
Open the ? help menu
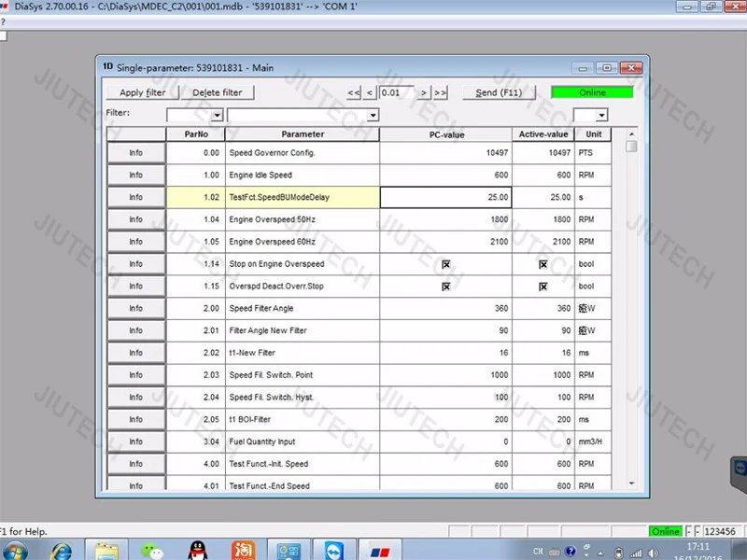pyautogui.click(x=3, y=21)
